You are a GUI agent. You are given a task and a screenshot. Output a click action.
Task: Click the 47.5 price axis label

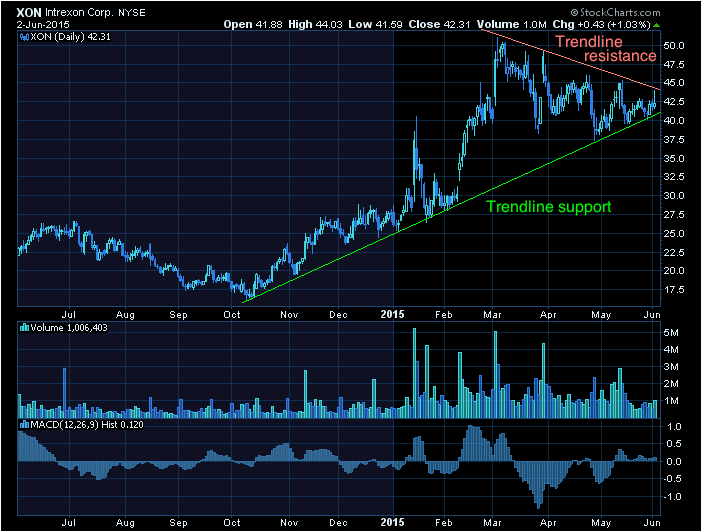(x=674, y=65)
